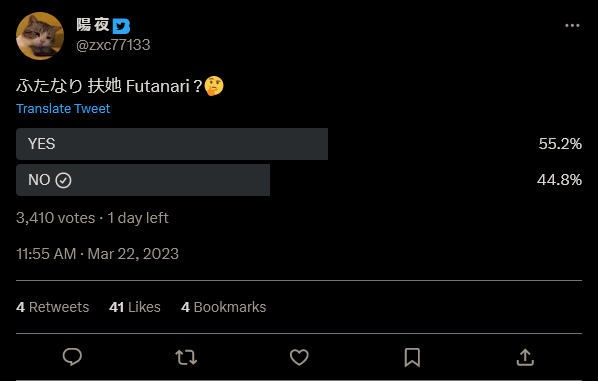The width and height of the screenshot is (598, 381).
Task: Open the @zxc77133 handle profile
Action: click(113, 45)
